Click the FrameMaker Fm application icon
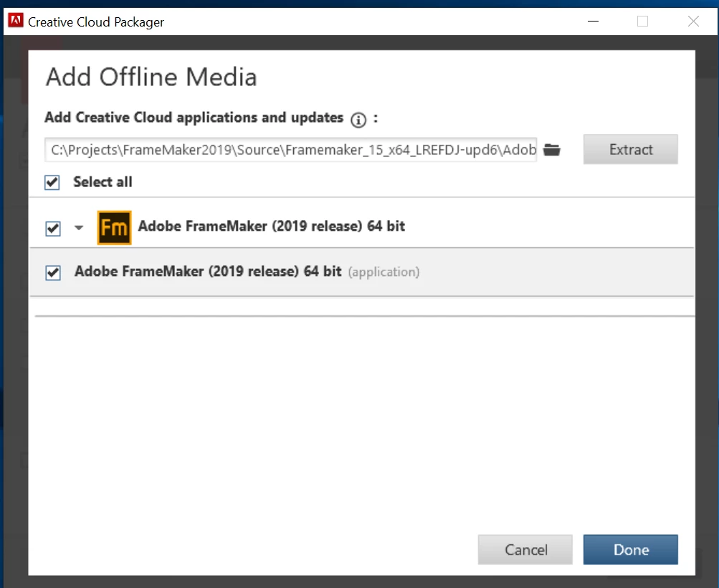 114,227
